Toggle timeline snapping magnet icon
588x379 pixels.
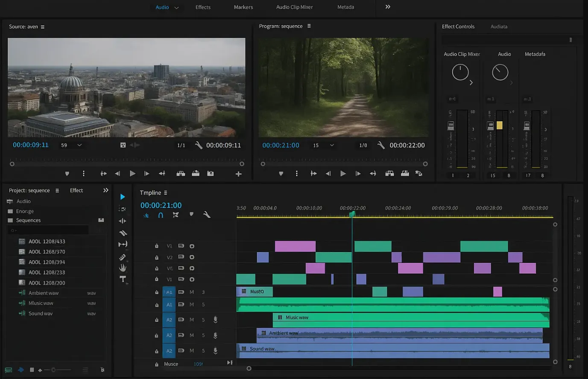[x=161, y=215]
